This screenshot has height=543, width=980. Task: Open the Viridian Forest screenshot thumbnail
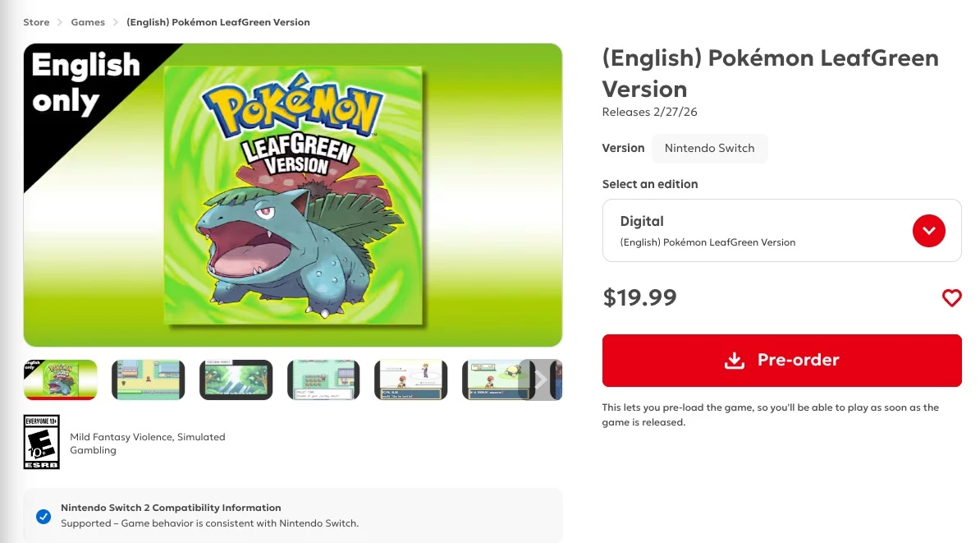point(236,380)
